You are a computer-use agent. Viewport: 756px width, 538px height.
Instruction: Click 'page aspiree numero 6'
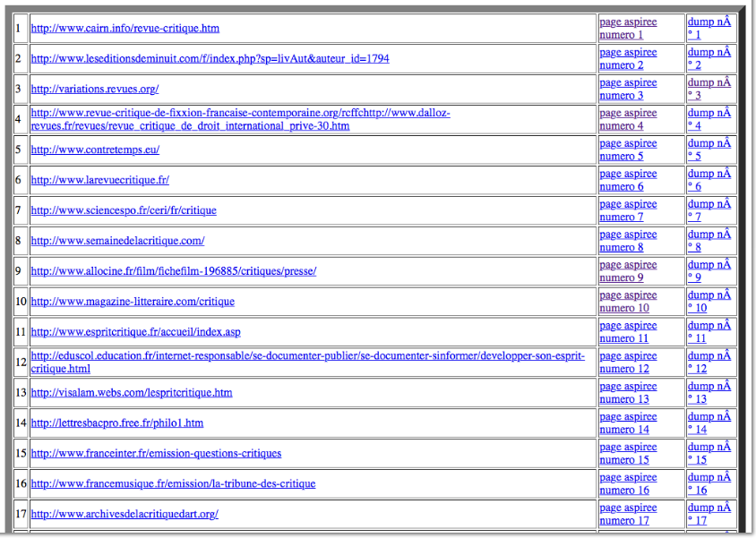(628, 180)
